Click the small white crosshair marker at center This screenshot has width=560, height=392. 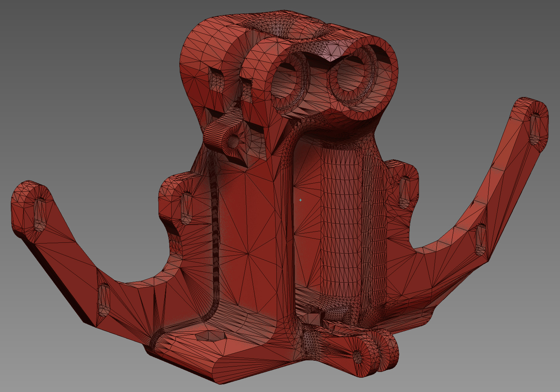[300, 200]
